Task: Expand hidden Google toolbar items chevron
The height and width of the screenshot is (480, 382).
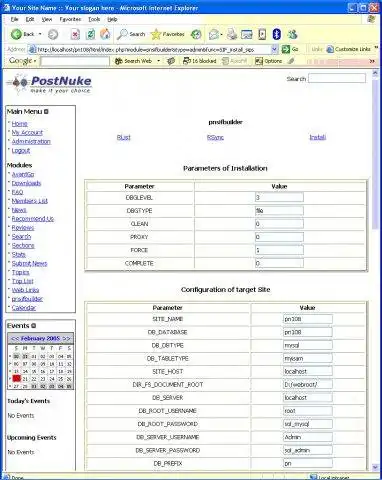Action: (x=372, y=61)
